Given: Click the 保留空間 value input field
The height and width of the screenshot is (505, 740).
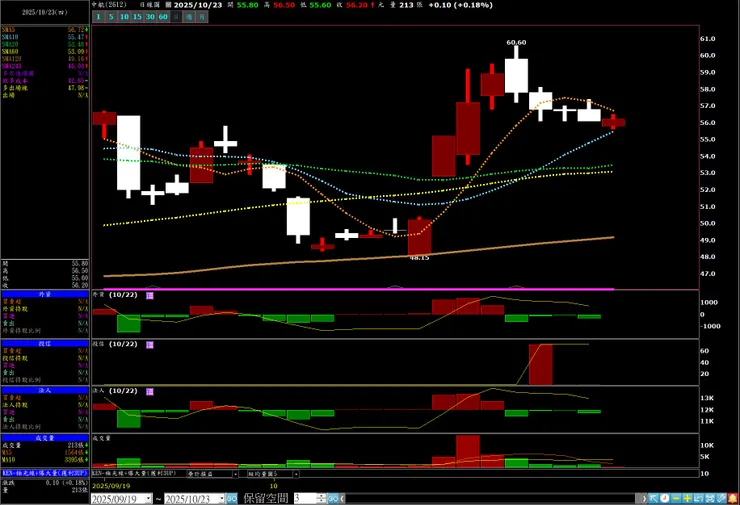Looking at the screenshot, I should pyautogui.click(x=305, y=498).
